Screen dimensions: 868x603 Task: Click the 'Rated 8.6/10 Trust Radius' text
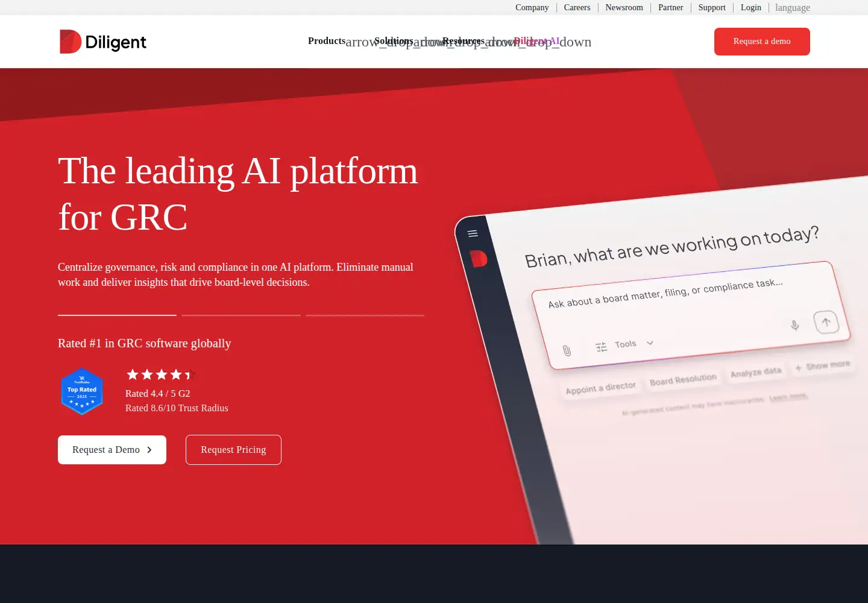click(x=177, y=408)
